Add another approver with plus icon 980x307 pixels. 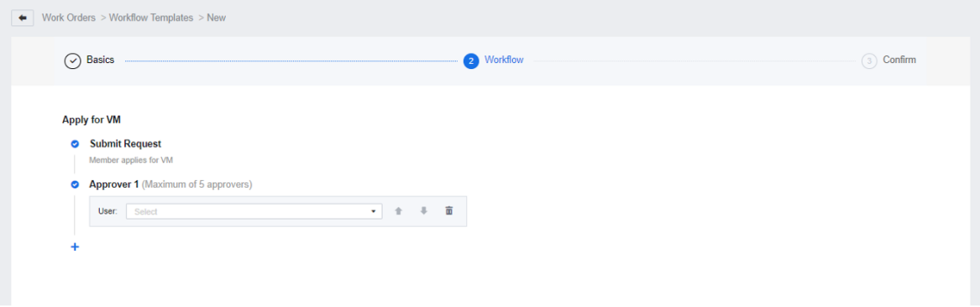(75, 246)
